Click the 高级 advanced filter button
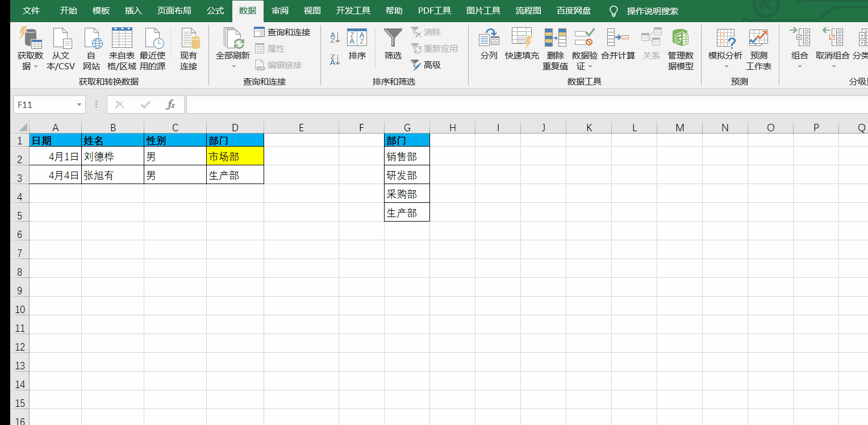 coord(425,65)
